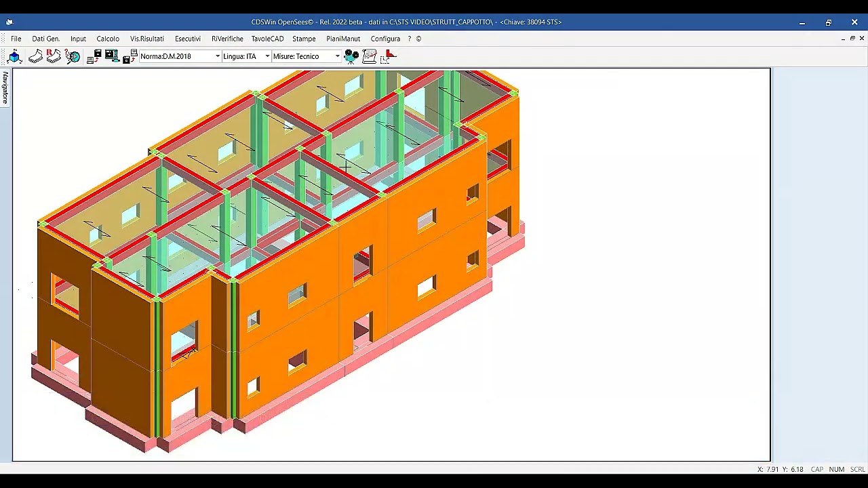Screen dimensions: 868x488
Task: Open the RiVerifiche menu
Action: click(x=227, y=39)
